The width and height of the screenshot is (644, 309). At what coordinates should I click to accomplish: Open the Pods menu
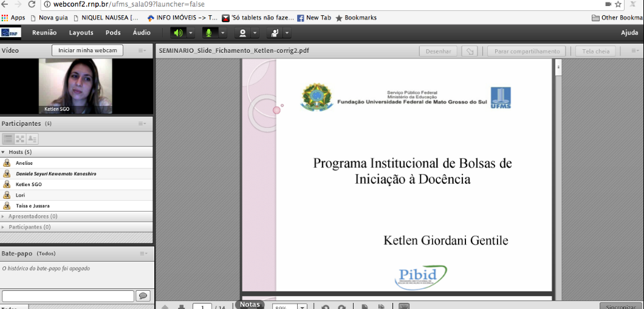(113, 33)
